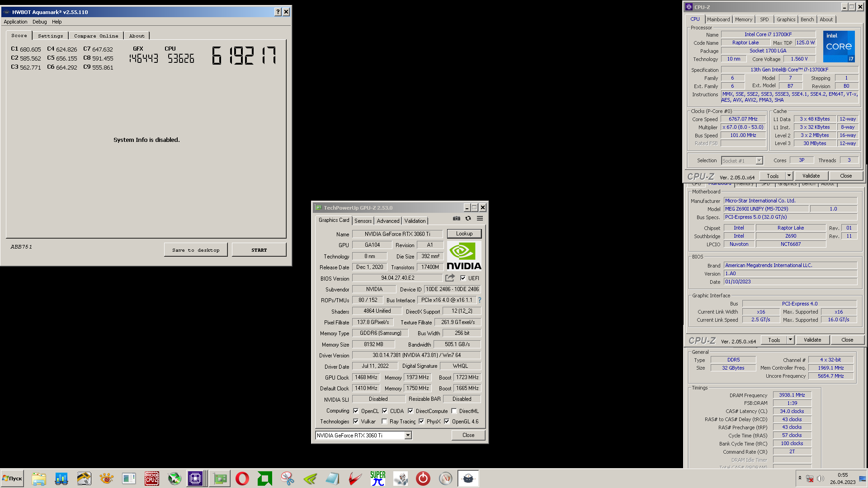Open the Application menu in Aquamark

click(15, 22)
